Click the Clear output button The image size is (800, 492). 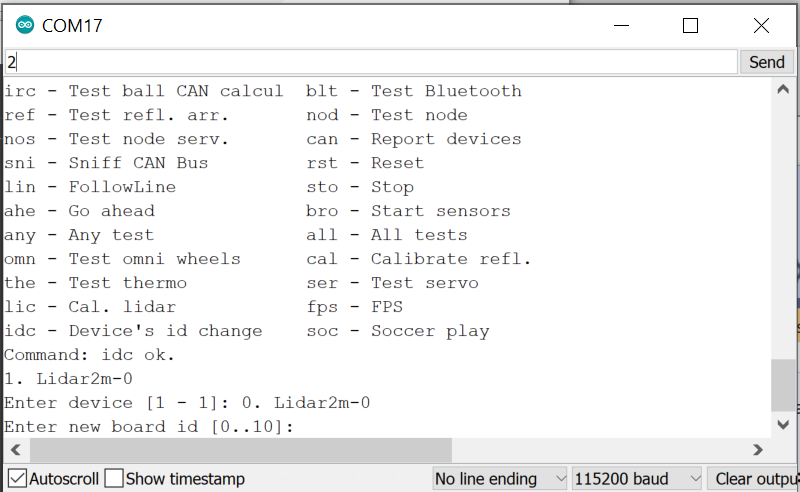754,479
